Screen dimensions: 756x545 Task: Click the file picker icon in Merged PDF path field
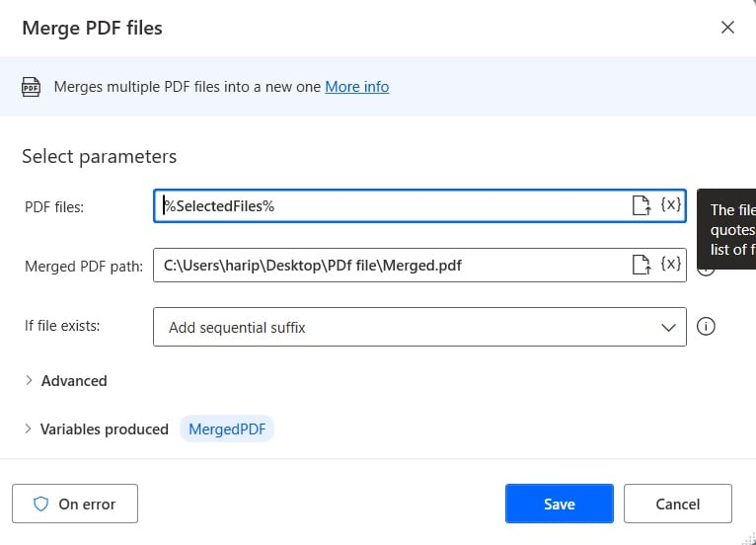coord(642,265)
